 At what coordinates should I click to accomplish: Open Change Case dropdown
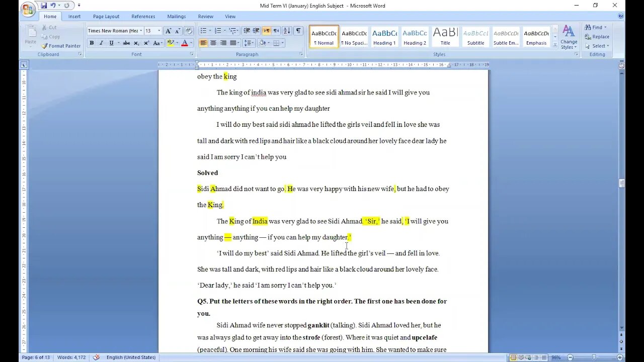click(157, 43)
